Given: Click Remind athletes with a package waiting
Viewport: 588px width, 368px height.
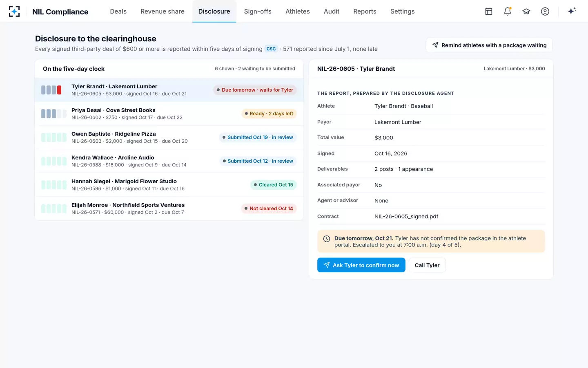Looking at the screenshot, I should [489, 45].
